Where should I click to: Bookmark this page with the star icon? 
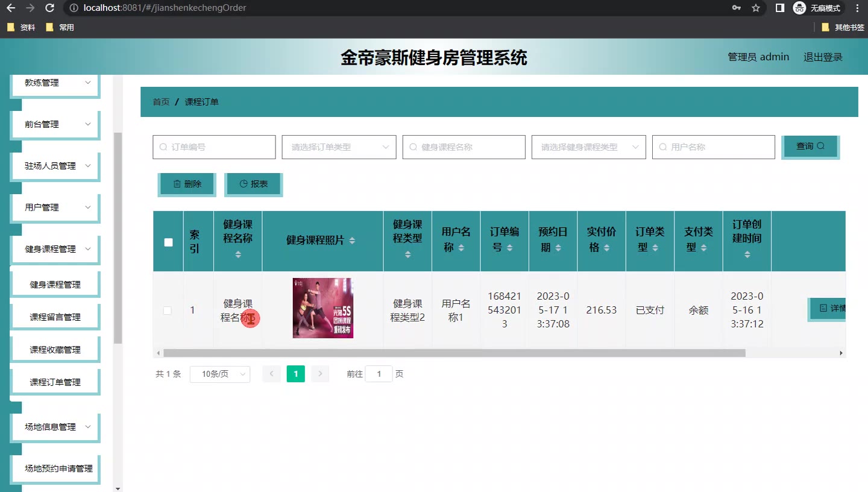[x=756, y=8]
